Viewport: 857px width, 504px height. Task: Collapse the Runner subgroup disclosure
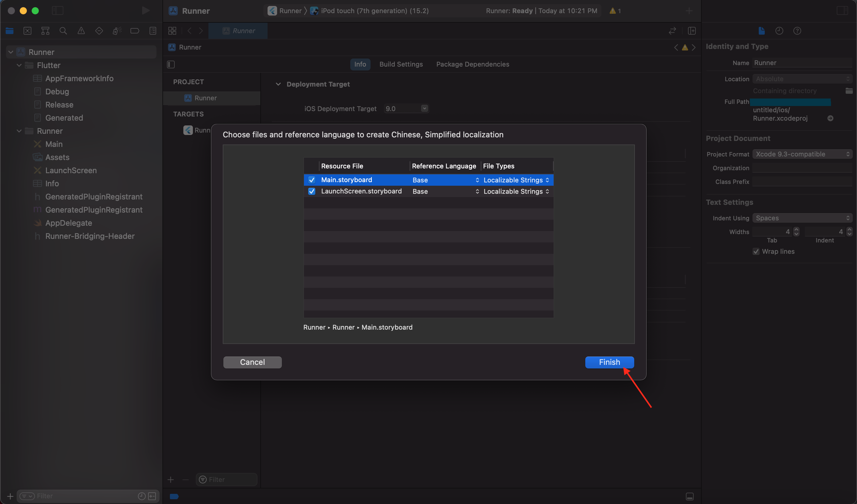19,131
